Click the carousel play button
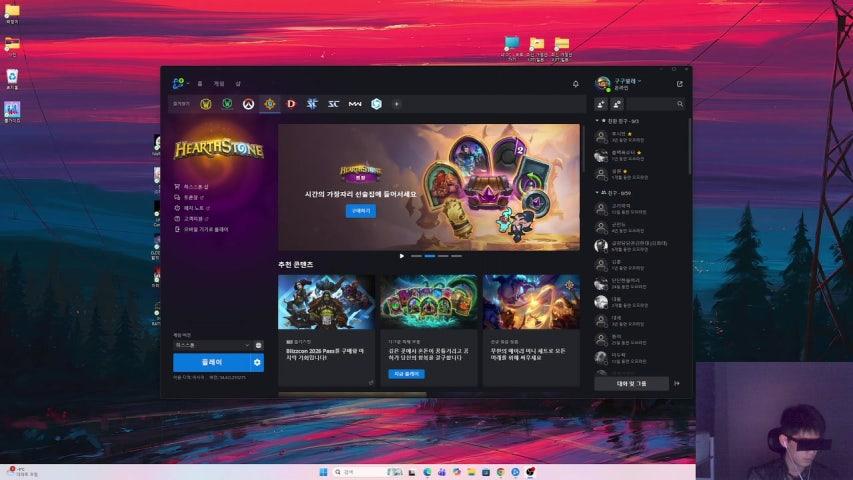This screenshot has width=853, height=480. [401, 256]
